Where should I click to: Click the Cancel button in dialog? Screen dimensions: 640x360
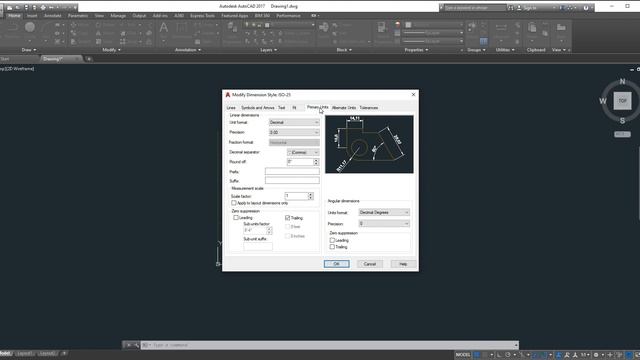[x=370, y=264]
